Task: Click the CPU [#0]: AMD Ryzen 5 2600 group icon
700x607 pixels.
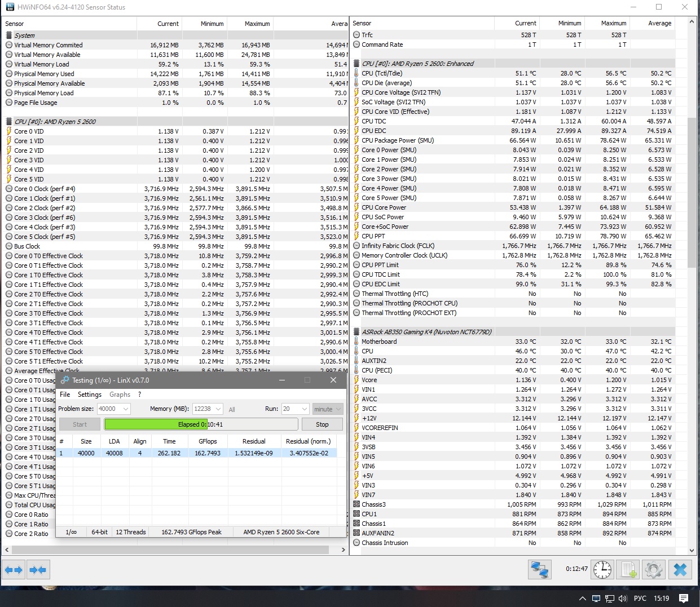Action: (9, 121)
